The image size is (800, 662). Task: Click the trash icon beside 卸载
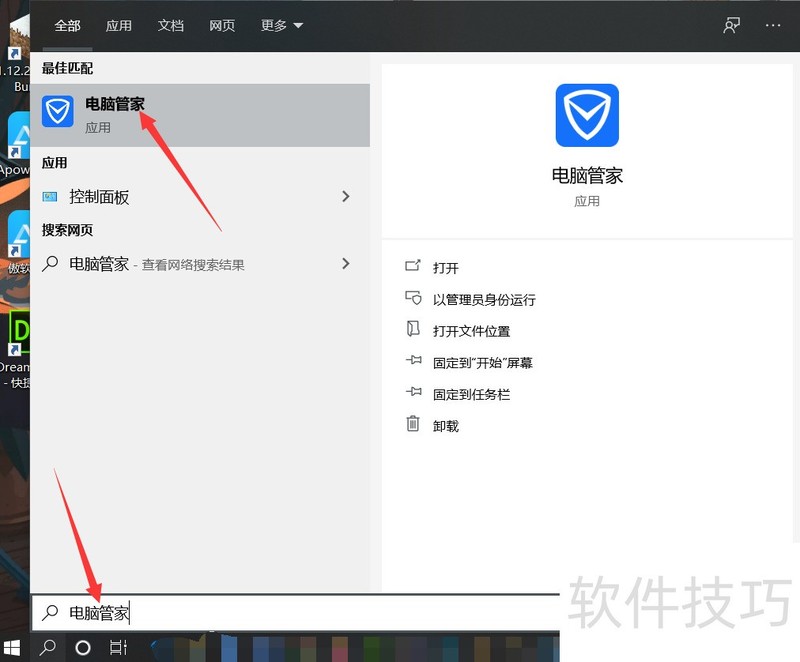[x=413, y=423]
